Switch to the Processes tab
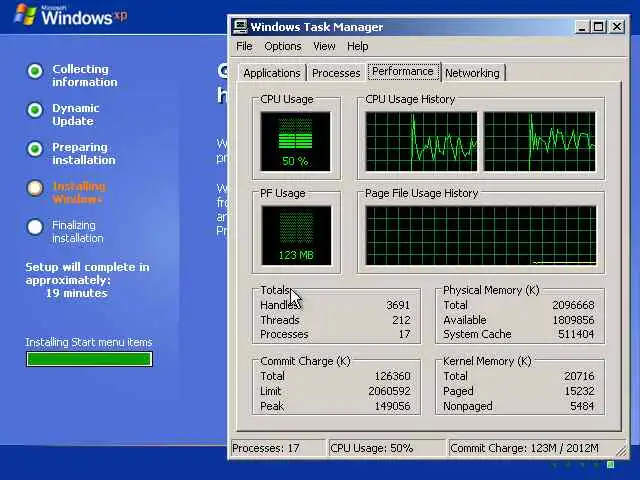This screenshot has height=480, width=640. point(336,73)
